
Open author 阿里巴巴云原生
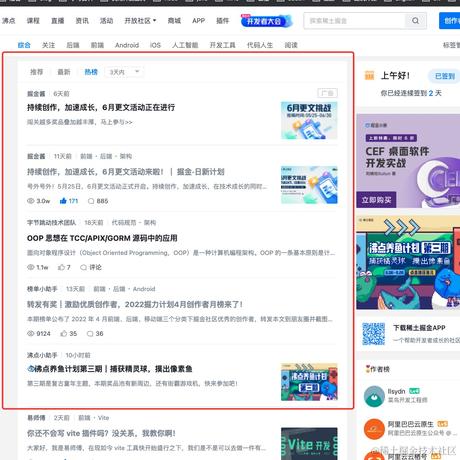411,424
